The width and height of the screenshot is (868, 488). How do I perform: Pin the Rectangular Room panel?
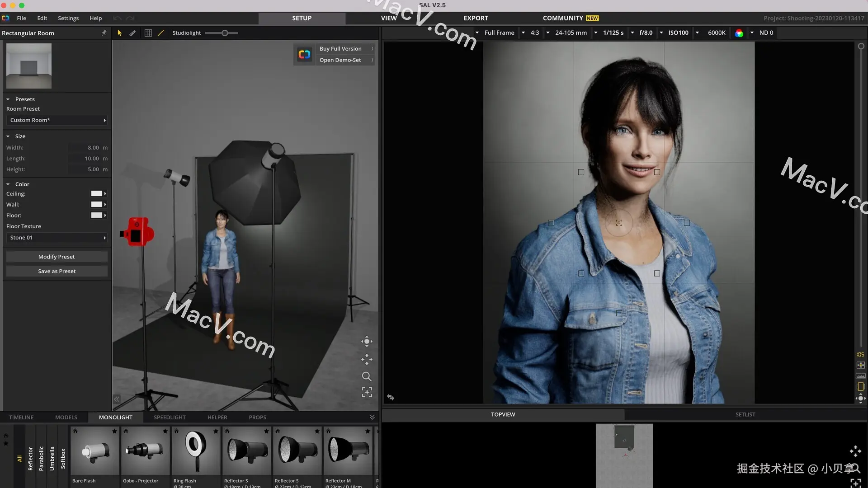104,33
